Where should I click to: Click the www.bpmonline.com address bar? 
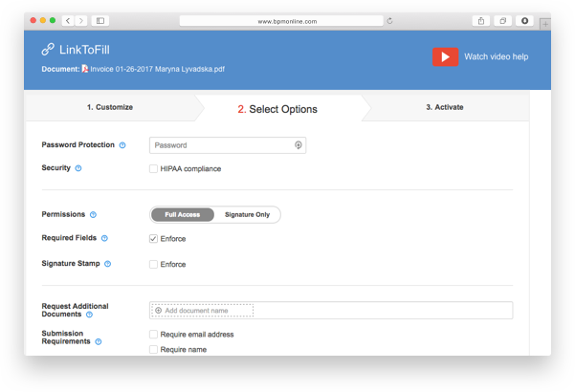281,21
